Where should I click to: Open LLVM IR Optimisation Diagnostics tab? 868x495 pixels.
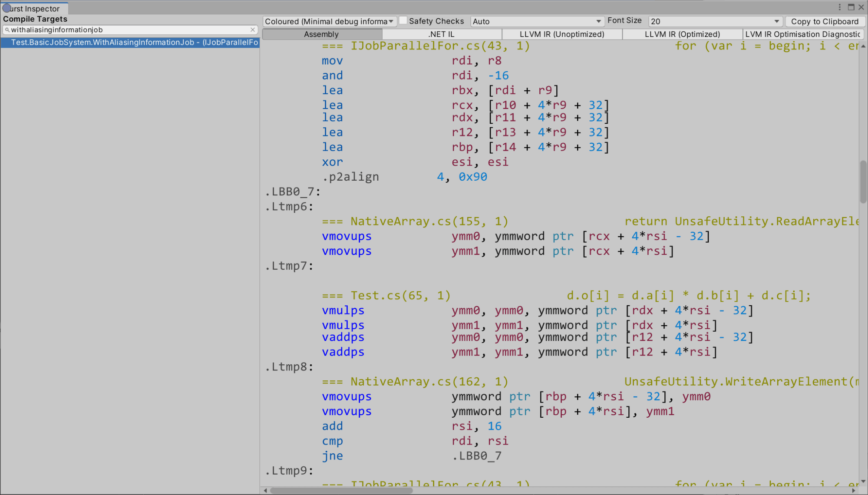(803, 34)
